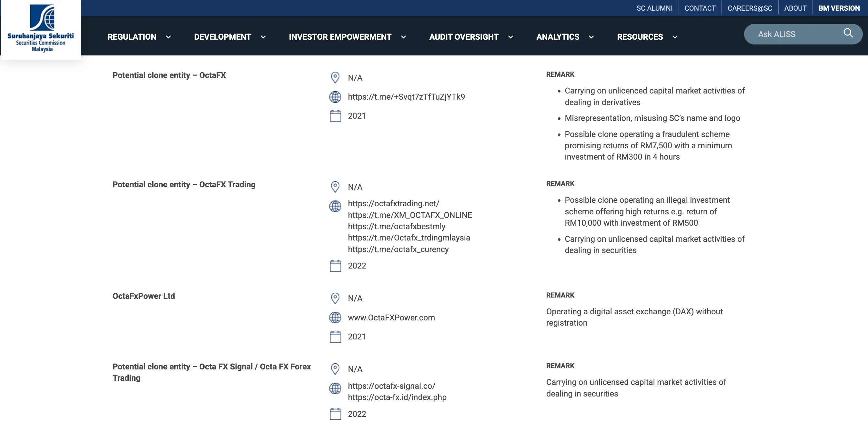Click the t.me/Octafx_trdingmlaysia URL
This screenshot has height=421, width=868.
(x=409, y=238)
